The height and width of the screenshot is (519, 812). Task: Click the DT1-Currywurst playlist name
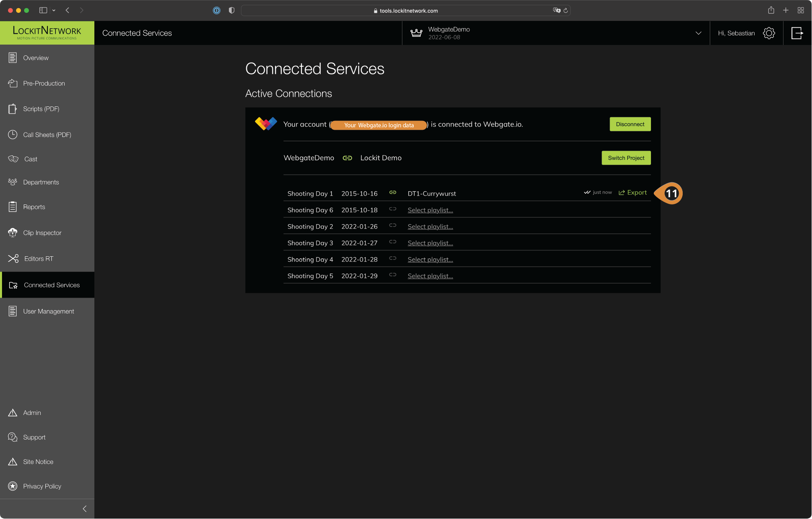[x=432, y=194]
